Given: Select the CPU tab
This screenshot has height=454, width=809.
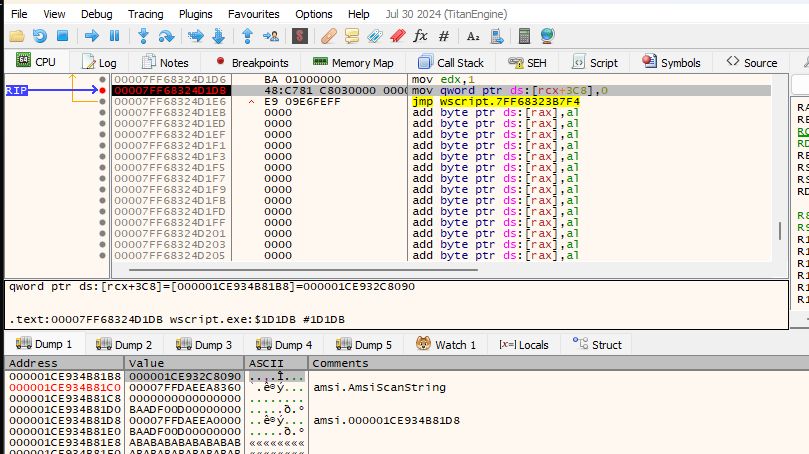Looking at the screenshot, I should pyautogui.click(x=36, y=61).
